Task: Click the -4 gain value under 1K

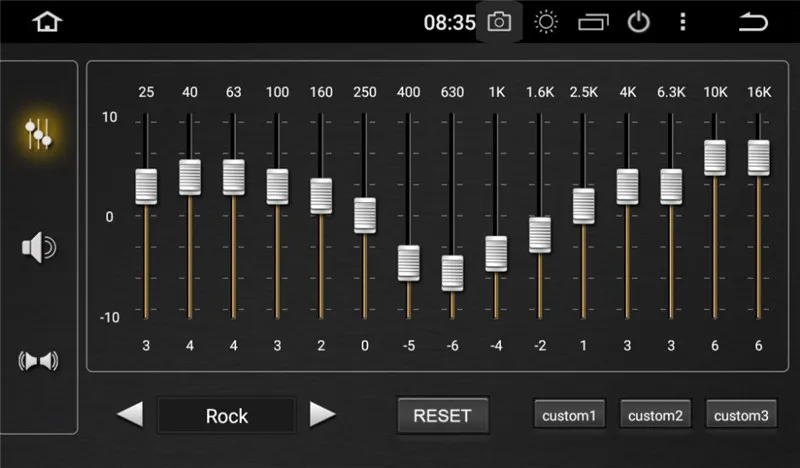Action: click(496, 346)
